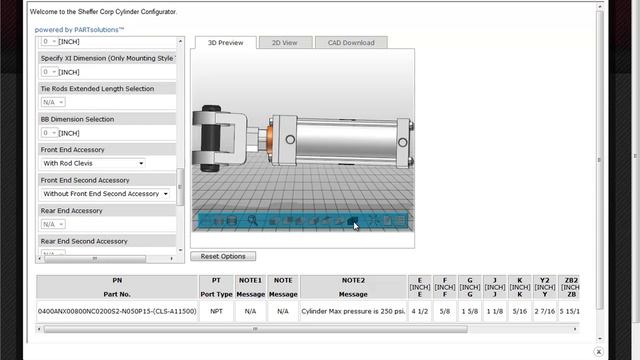Open the Rear End Accessory dropdown

[53, 224]
